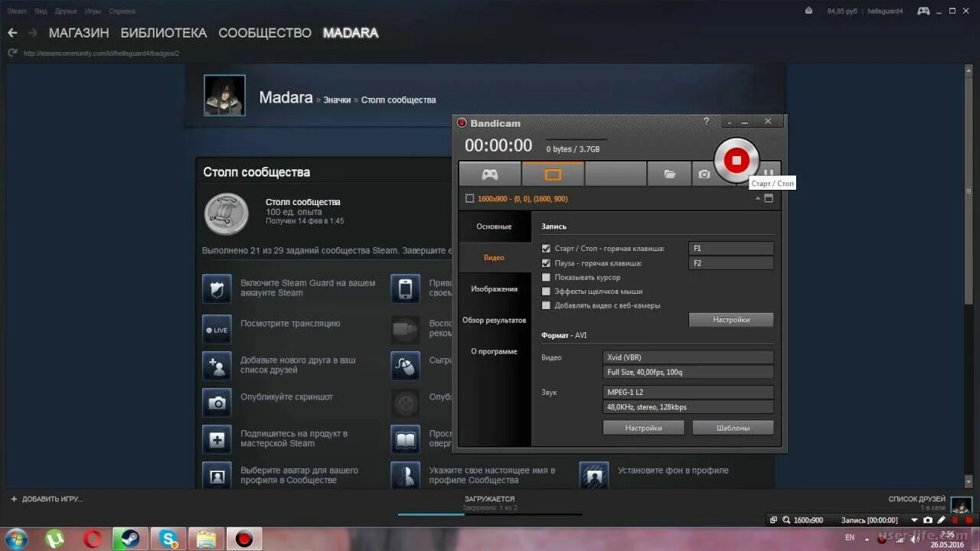
Task: Enable Добавлять видео с веб-камеры checkbox
Action: 546,305
